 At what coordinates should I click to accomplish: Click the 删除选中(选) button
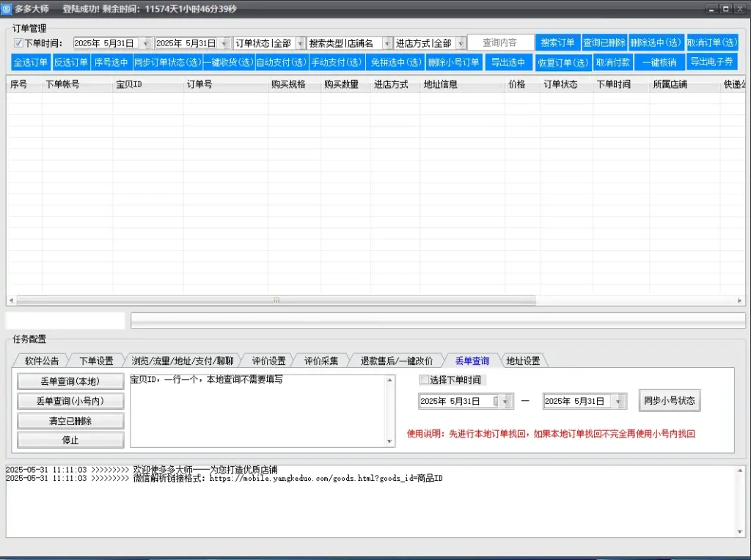[656, 43]
